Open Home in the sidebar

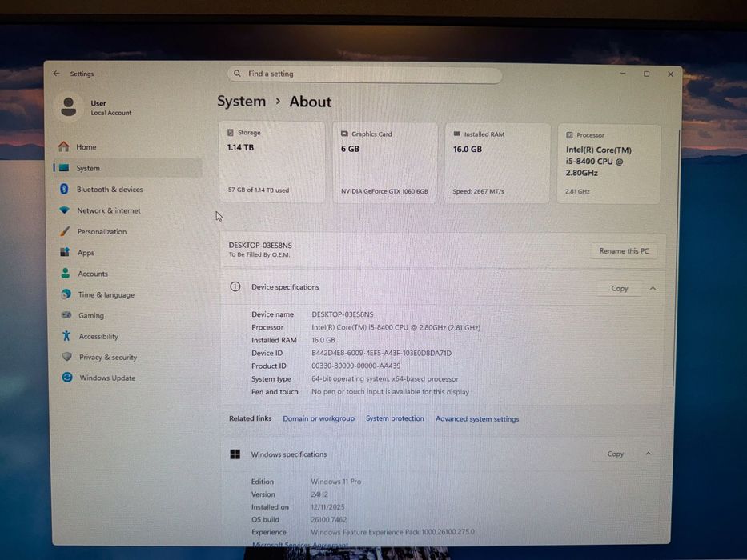click(x=127, y=146)
